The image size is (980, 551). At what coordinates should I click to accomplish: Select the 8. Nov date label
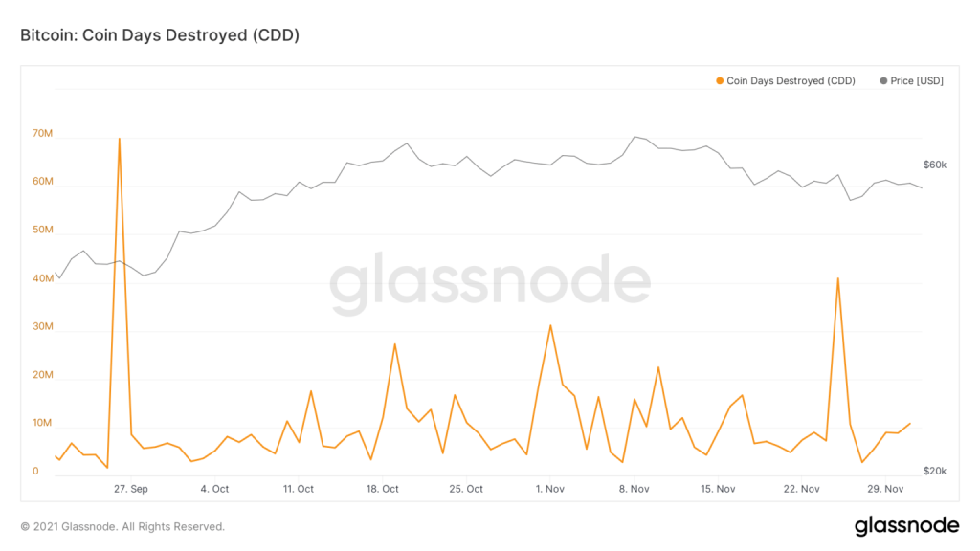635,489
